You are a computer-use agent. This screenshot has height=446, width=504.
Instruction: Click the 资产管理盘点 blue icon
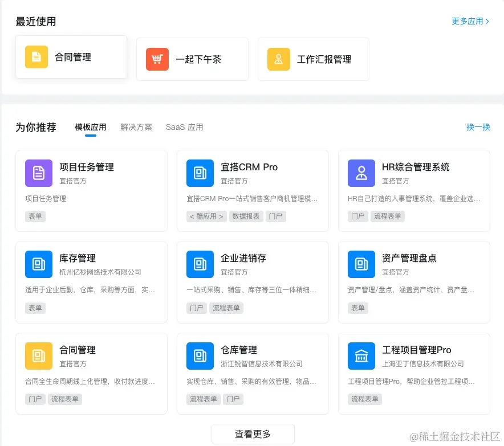pyautogui.click(x=361, y=264)
